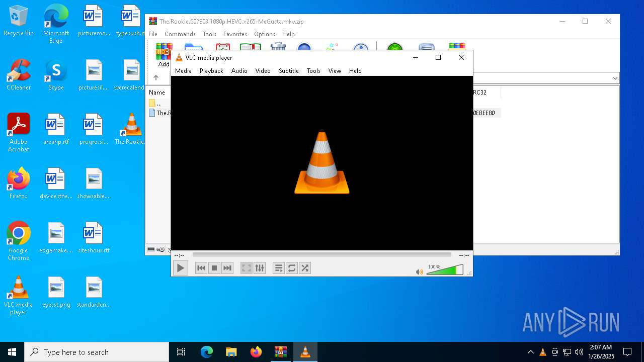This screenshot has height=362, width=644.
Task: Select the showsable image file on desktop
Action: click(x=94, y=184)
